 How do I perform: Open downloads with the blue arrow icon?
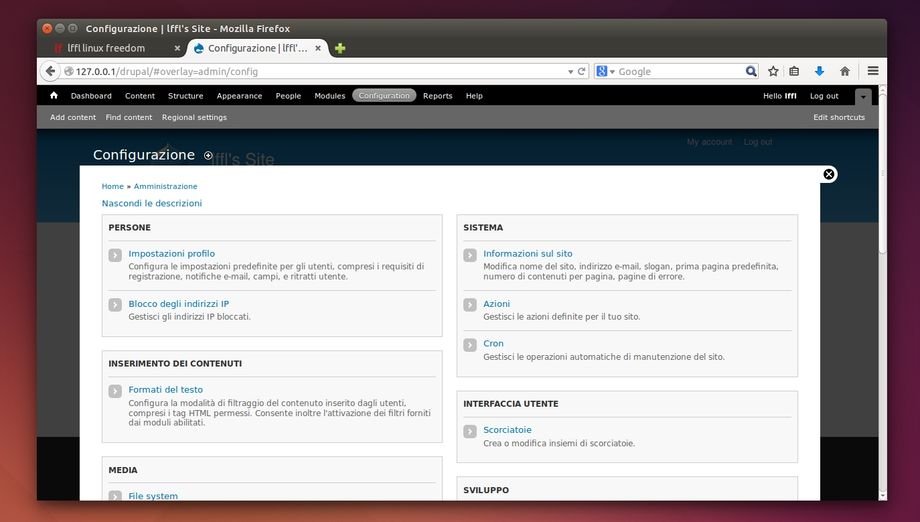click(x=819, y=71)
